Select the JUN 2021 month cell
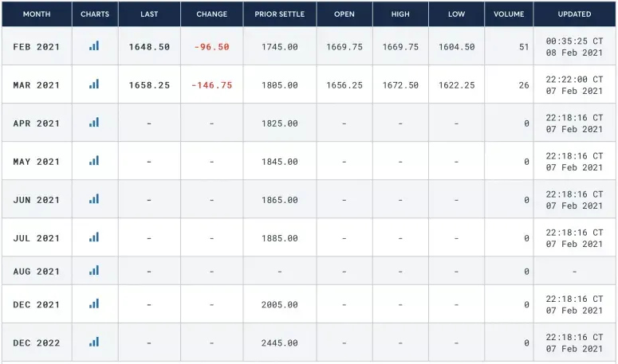This screenshot has width=618, height=364. click(x=36, y=200)
